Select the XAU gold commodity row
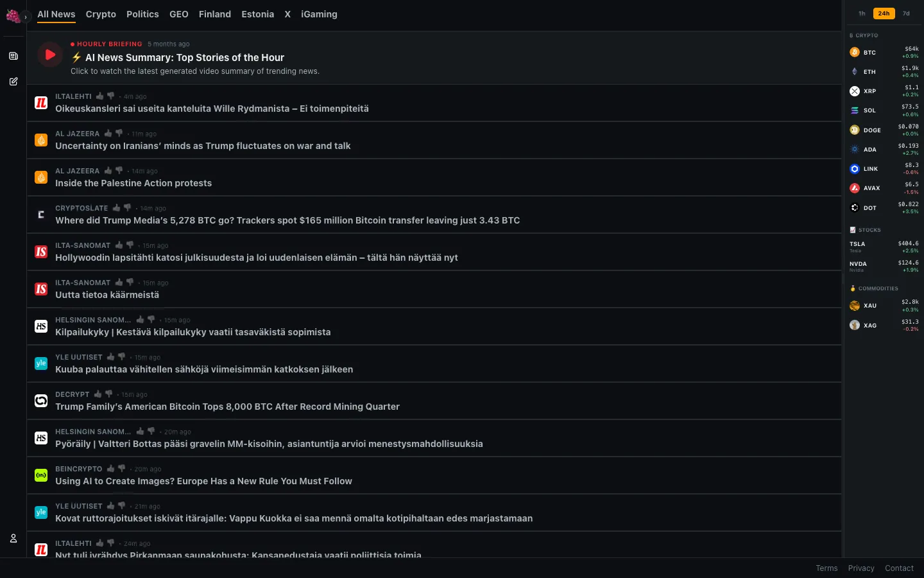 [x=884, y=306]
